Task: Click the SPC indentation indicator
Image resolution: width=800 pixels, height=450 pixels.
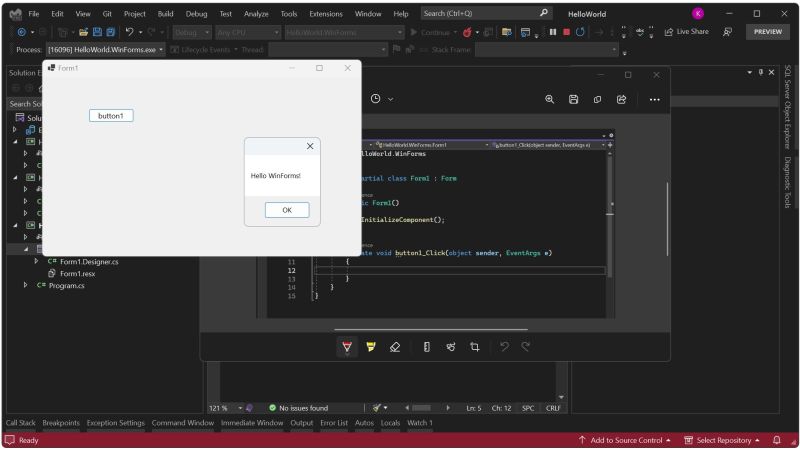Action: pos(528,408)
